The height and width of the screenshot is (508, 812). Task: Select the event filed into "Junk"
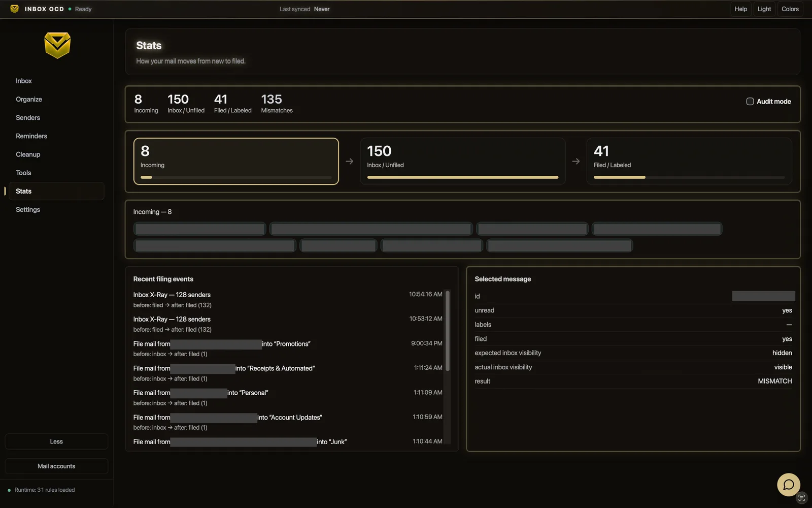[x=288, y=442]
